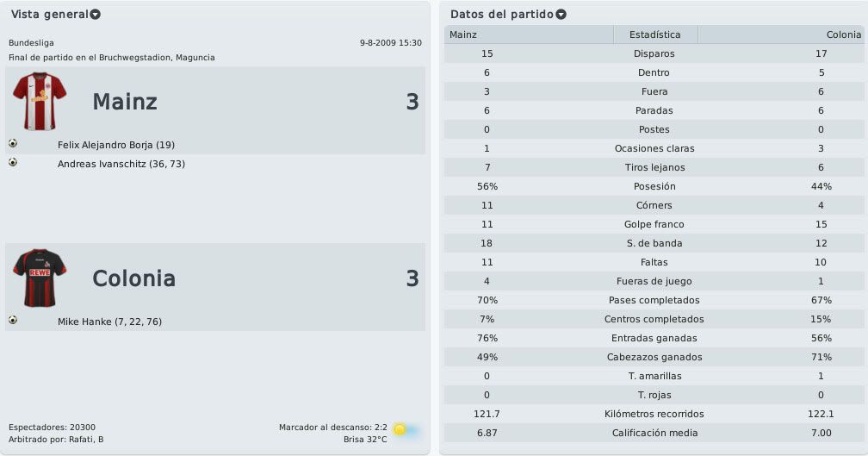Open the Bundesliga competition link
Viewport: 868px width, 456px height.
pyautogui.click(x=31, y=42)
